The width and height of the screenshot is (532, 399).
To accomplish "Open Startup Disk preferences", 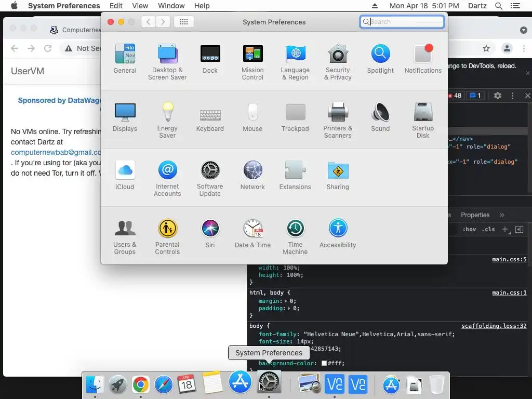I will click(423, 121).
